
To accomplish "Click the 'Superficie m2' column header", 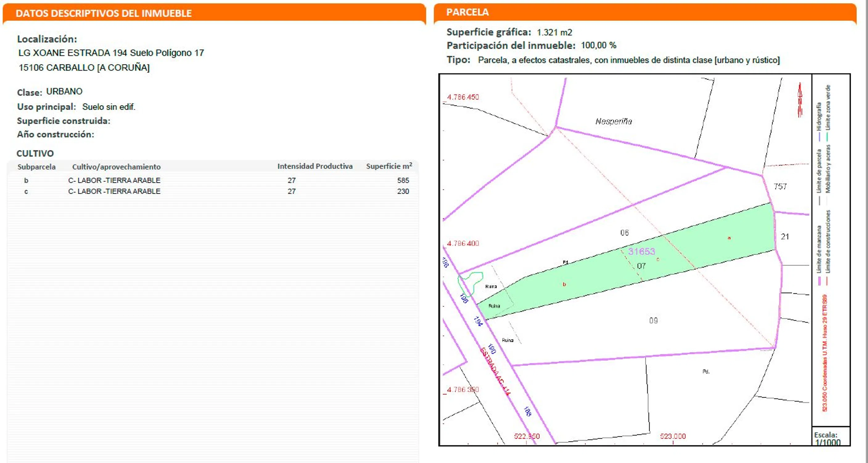I will [389, 166].
